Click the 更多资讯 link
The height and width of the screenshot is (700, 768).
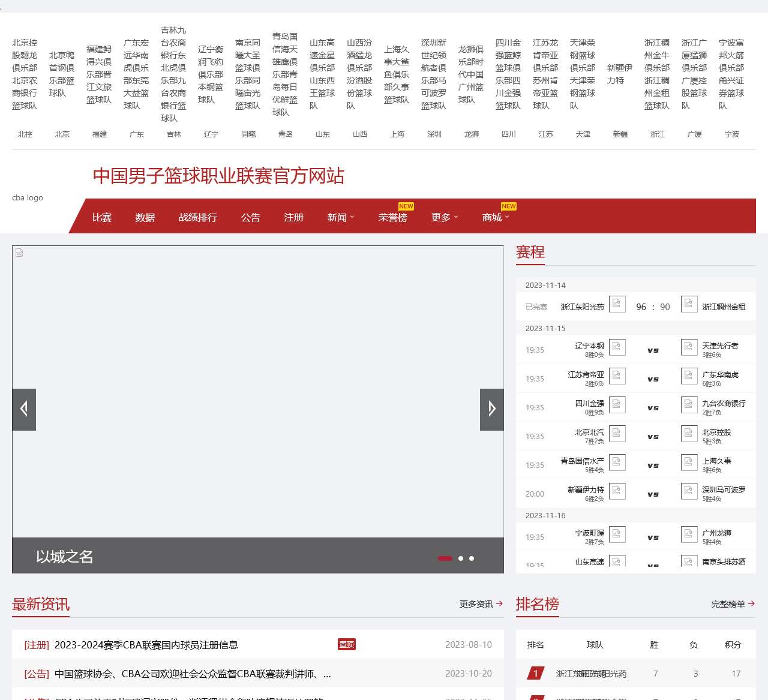tap(481, 604)
